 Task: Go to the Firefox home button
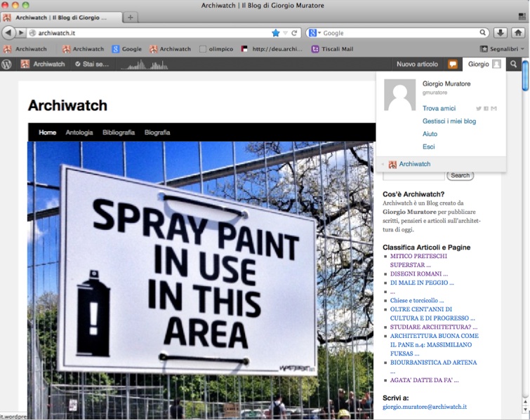pos(518,33)
